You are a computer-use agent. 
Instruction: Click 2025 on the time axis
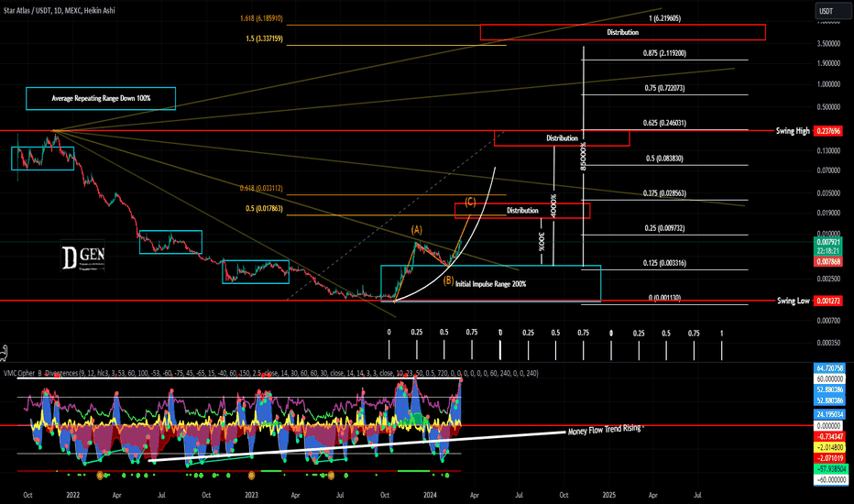[609, 495]
